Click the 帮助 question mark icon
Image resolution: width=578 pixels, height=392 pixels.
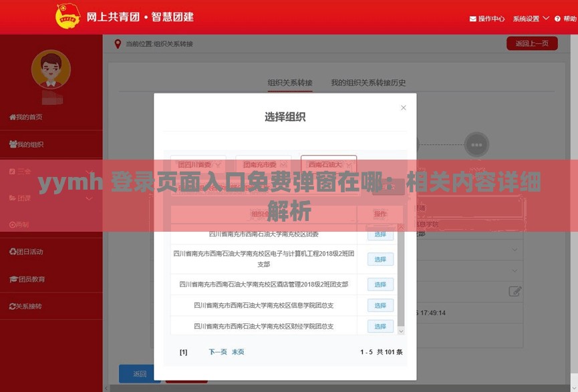558,18
